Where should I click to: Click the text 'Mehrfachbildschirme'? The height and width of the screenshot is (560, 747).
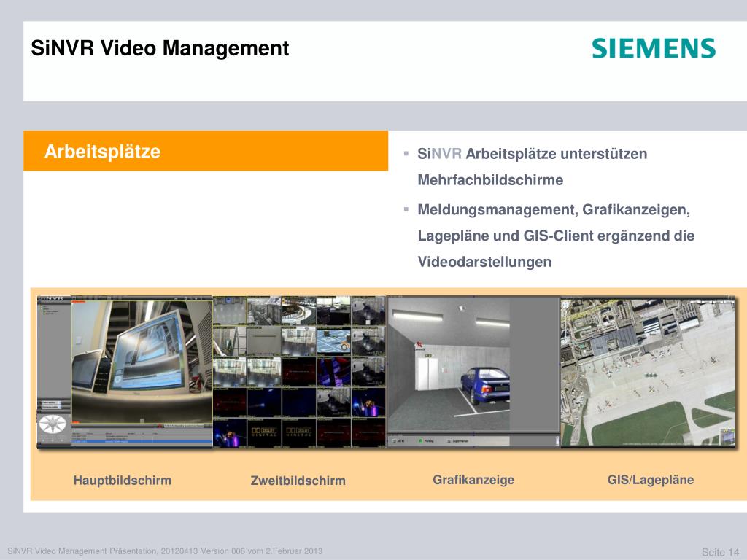click(x=490, y=180)
